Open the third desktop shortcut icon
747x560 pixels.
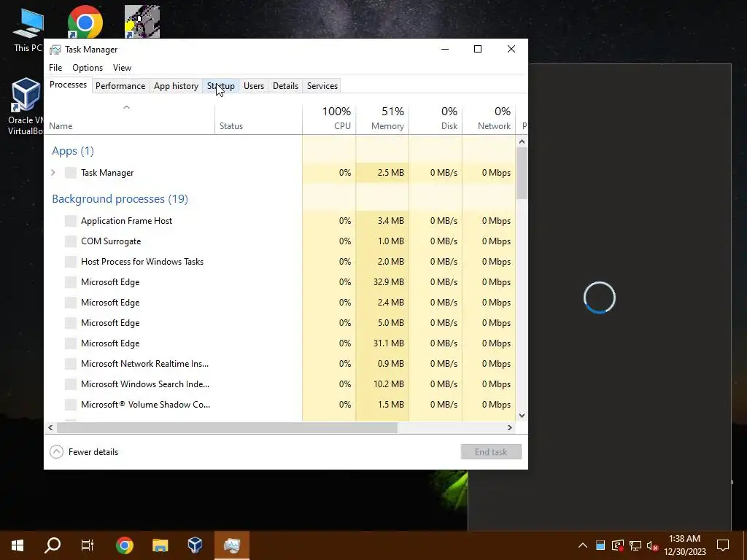(x=142, y=22)
